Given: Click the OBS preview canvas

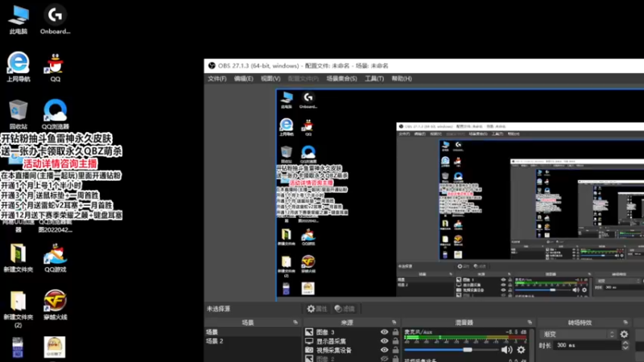Looking at the screenshot, I should tap(460, 195).
